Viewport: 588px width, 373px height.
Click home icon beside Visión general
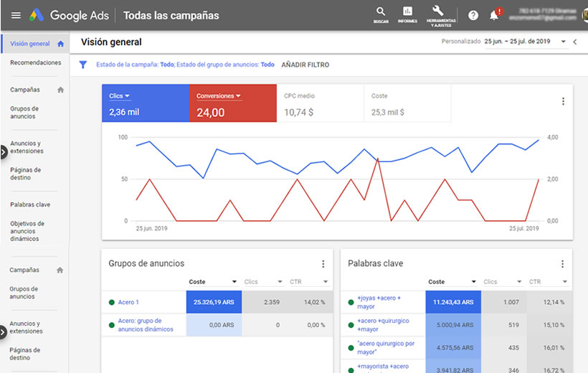pyautogui.click(x=60, y=44)
